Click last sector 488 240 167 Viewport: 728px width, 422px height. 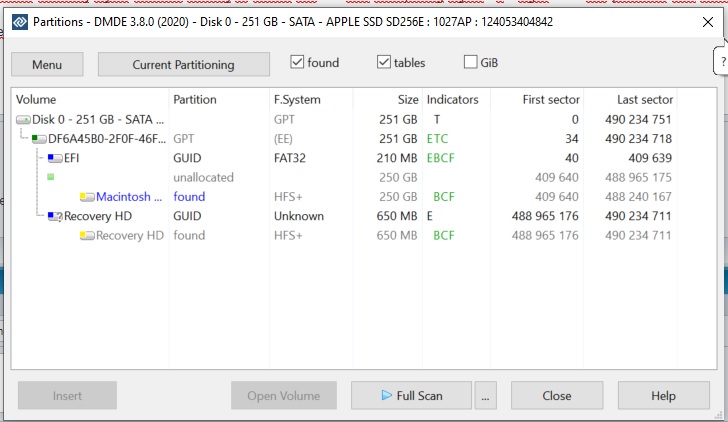click(638, 197)
